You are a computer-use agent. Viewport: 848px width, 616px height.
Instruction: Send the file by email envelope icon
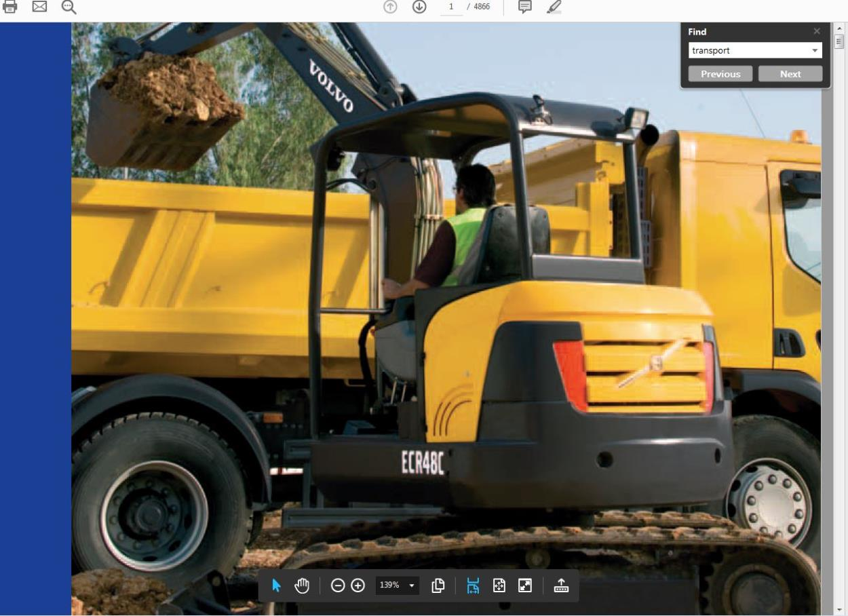click(x=39, y=7)
